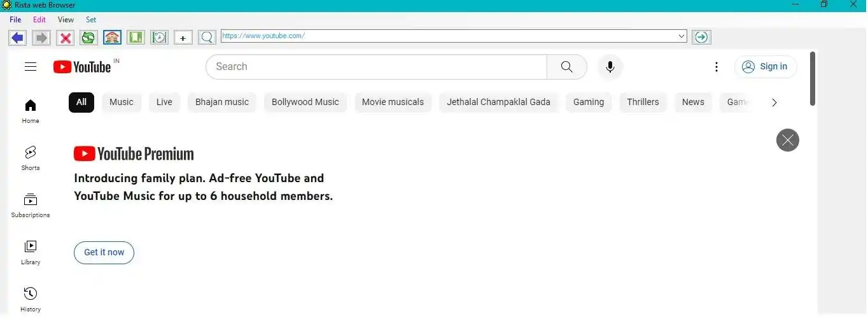868x319 pixels.
Task: Click the page vertical scrollbar thumb
Action: (812, 79)
